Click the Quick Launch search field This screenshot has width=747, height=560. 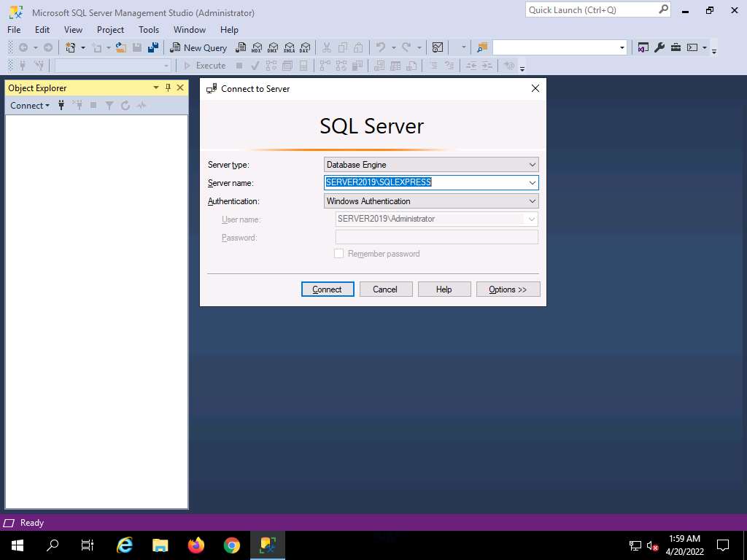pyautogui.click(x=591, y=10)
